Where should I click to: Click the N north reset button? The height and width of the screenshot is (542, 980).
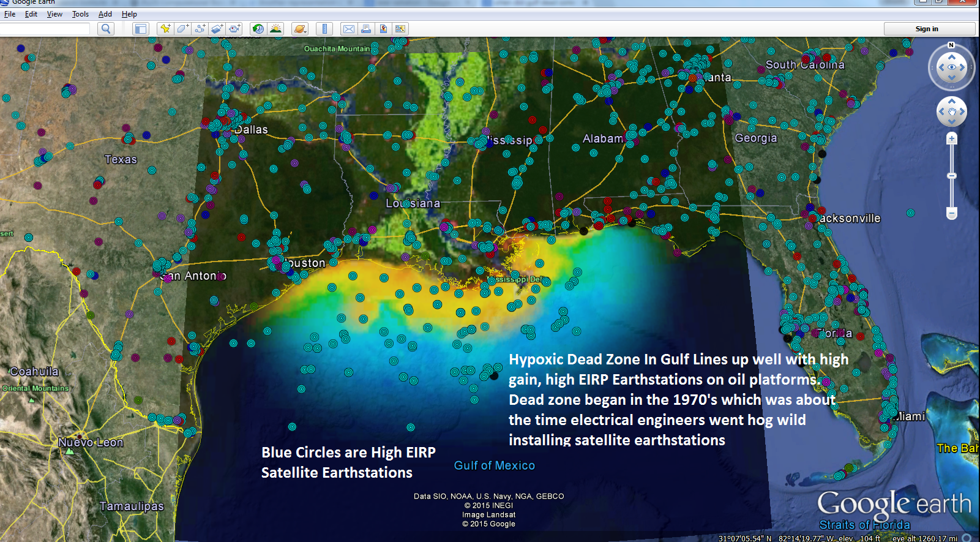tap(951, 45)
